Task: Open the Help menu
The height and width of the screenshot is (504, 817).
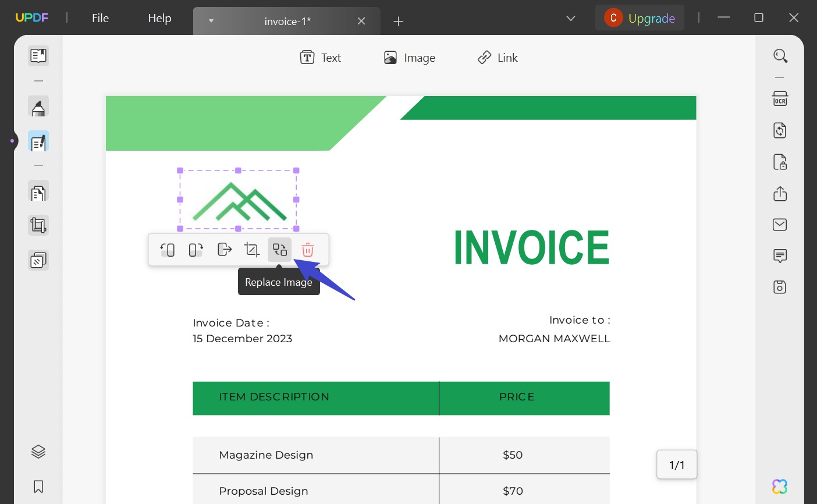Action: [159, 18]
